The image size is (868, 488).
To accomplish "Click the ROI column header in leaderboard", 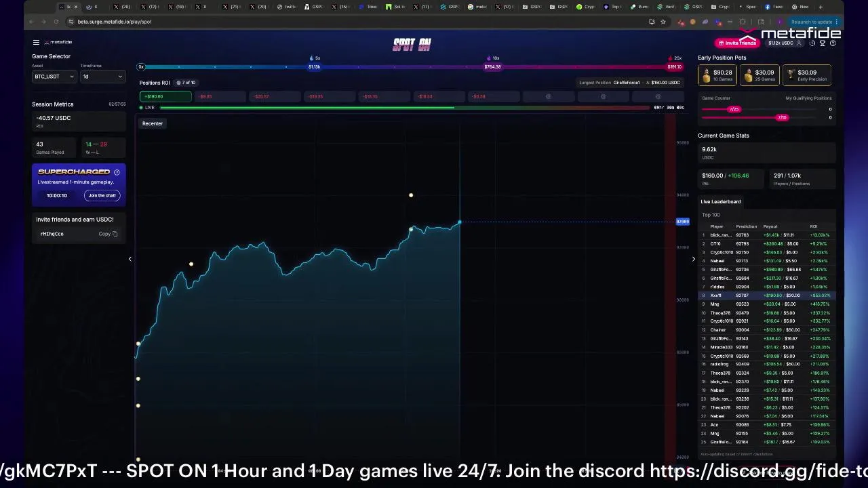I will click(814, 226).
